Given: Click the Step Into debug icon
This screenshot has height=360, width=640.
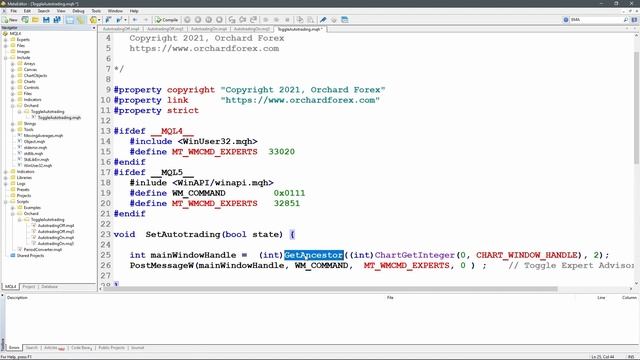Looking at the screenshot, I should point(232,20).
